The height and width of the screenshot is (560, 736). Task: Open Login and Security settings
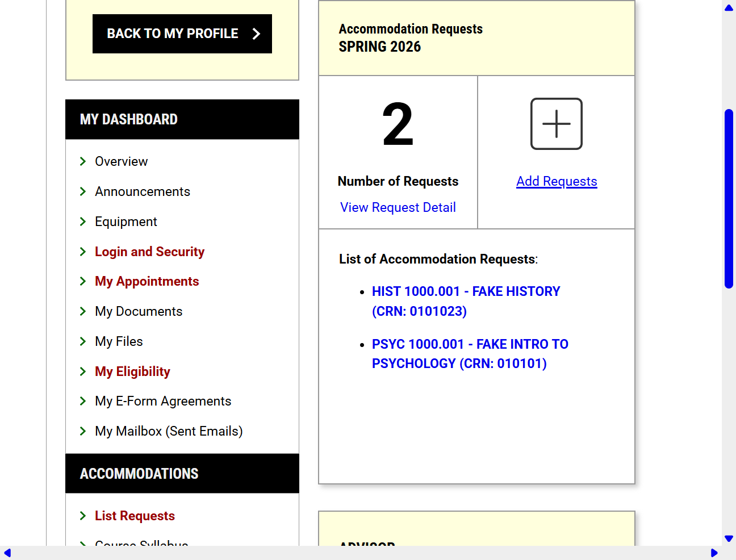[x=149, y=252]
